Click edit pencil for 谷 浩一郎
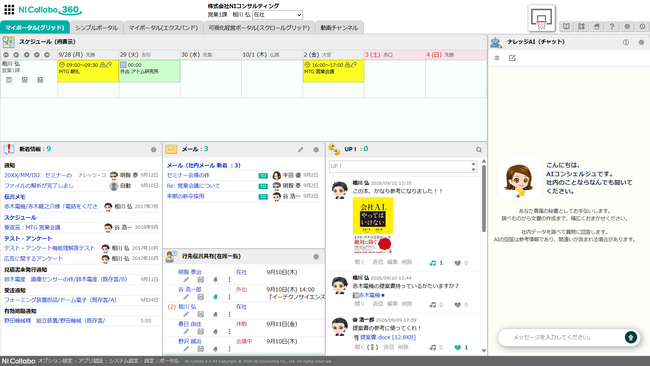Image resolution: width=650 pixels, height=366 pixels. coord(186,297)
